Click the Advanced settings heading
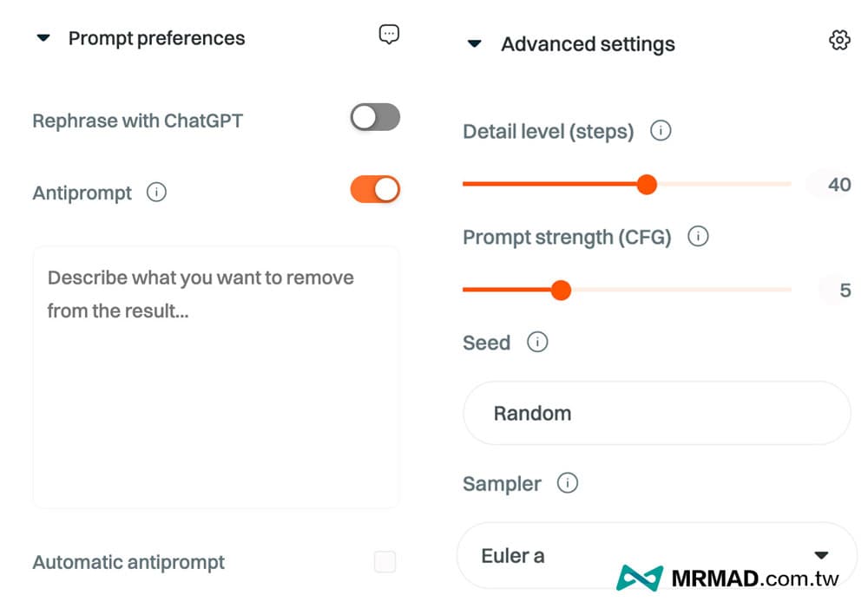This screenshot has width=868, height=608. click(x=588, y=44)
